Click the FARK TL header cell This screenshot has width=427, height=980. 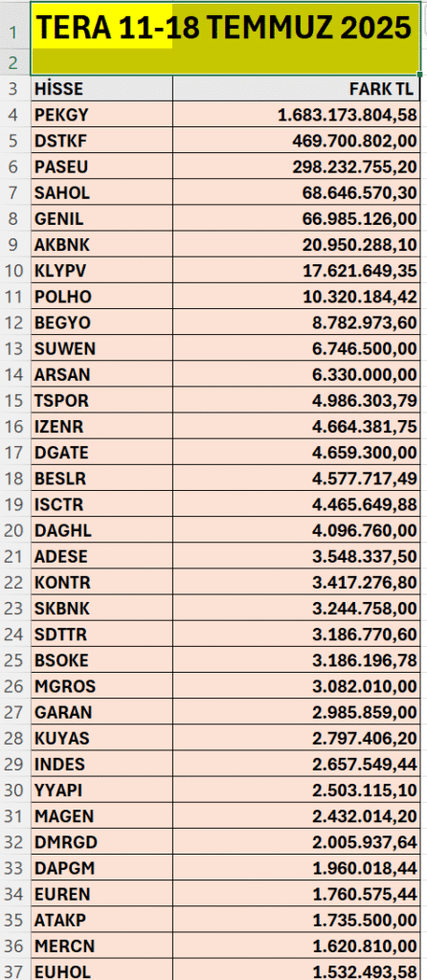(296, 89)
